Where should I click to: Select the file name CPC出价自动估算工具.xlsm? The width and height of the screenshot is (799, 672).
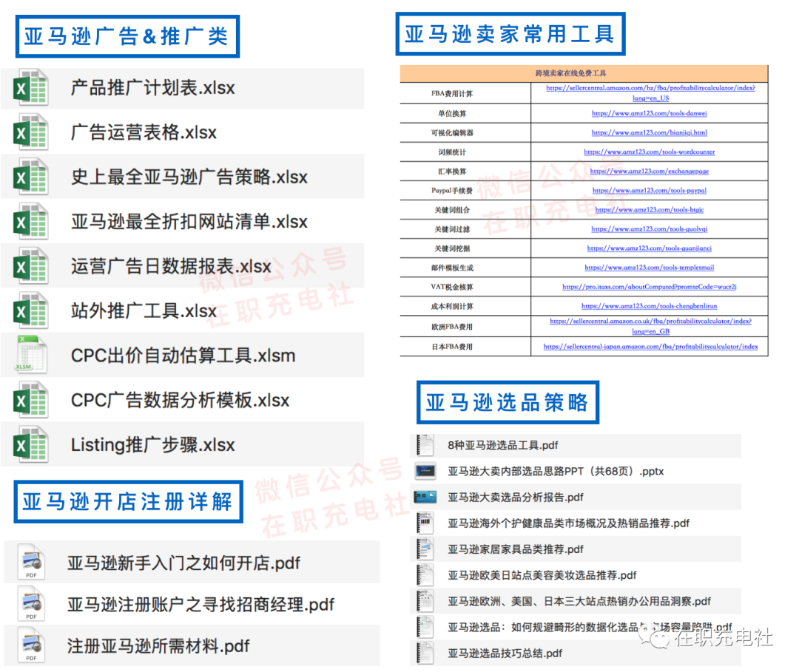click(x=183, y=356)
